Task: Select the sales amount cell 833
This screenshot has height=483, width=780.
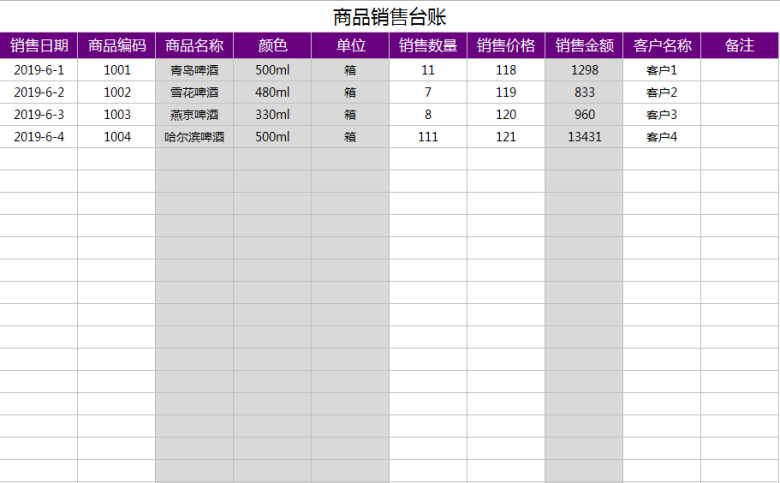Action: click(584, 93)
